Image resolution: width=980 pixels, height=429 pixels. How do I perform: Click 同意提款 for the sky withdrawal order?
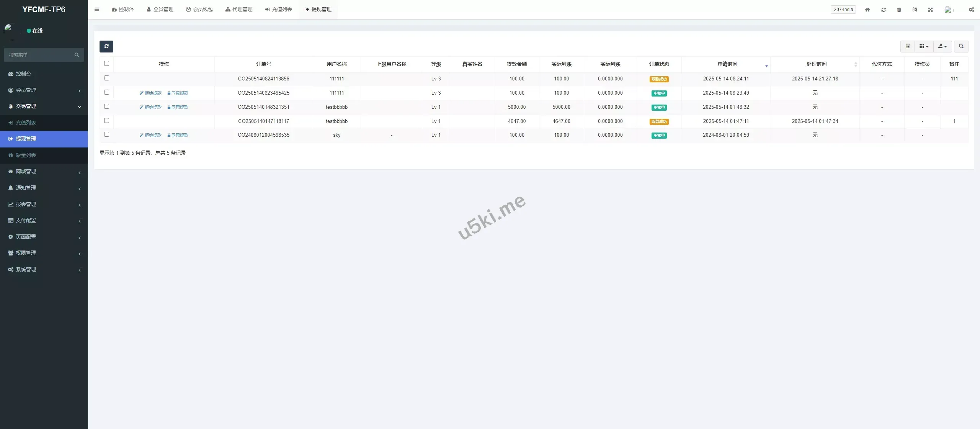178,135
